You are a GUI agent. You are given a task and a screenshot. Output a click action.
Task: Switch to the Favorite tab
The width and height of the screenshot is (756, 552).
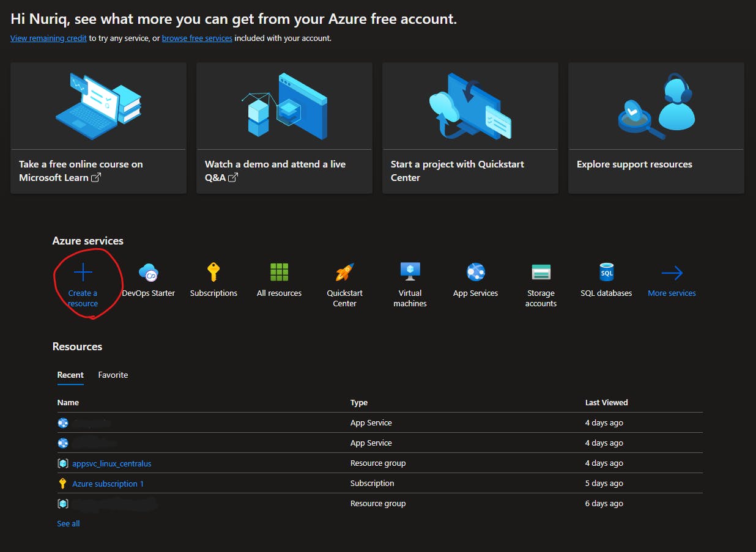pyautogui.click(x=113, y=375)
